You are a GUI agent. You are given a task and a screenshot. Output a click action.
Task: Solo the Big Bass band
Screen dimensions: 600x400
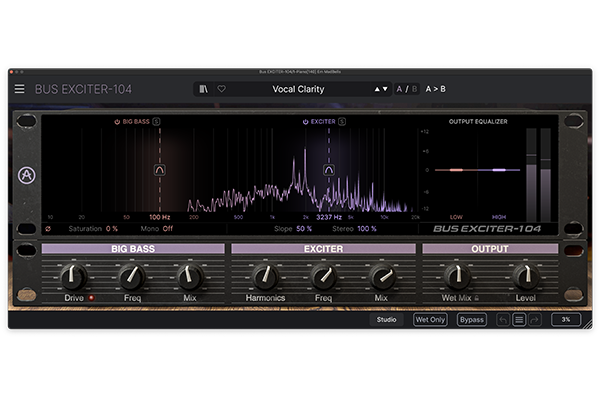pos(156,122)
